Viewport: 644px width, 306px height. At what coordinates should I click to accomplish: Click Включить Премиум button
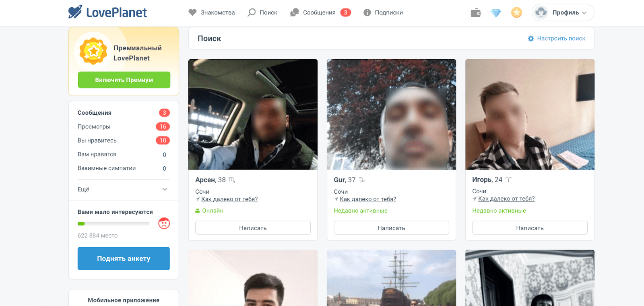point(124,80)
